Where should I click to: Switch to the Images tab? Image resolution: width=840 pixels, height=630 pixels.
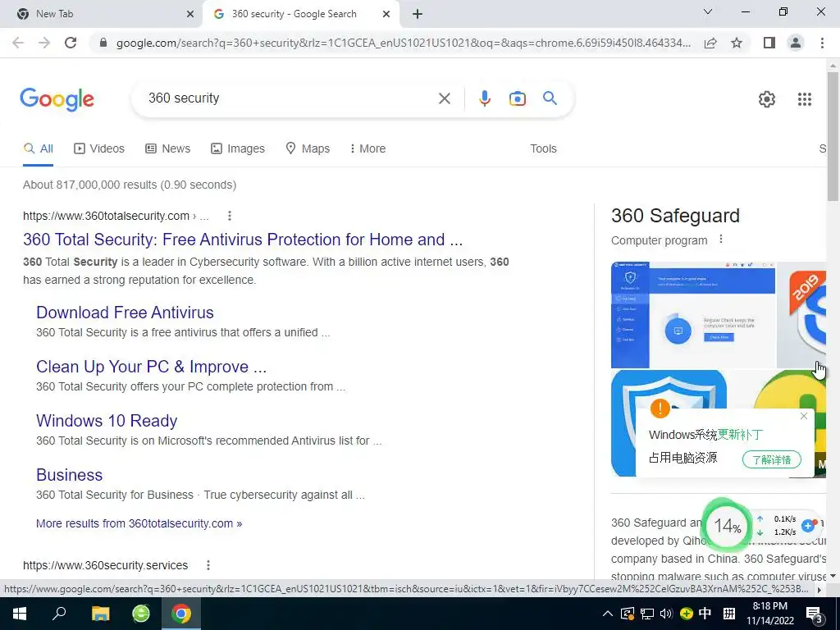238,148
